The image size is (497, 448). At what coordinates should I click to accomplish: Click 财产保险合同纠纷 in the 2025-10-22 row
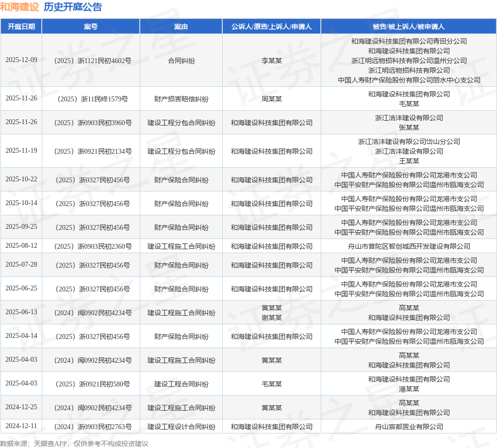pos(182,180)
